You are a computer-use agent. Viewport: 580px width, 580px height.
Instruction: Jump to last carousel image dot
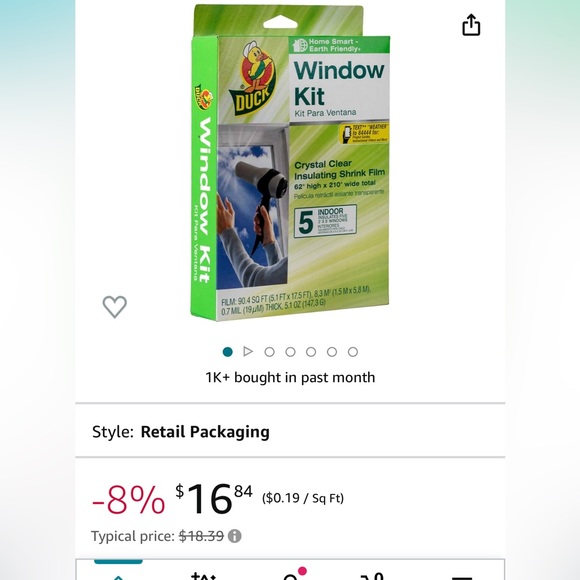353,352
